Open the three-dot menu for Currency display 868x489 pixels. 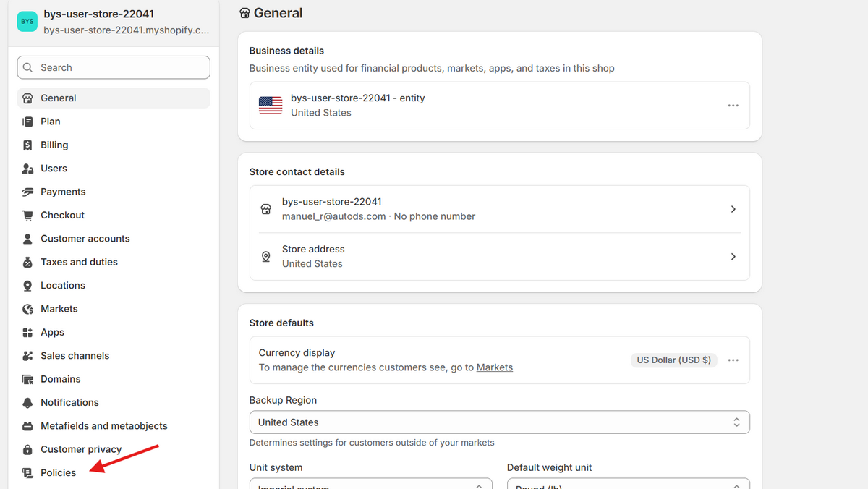point(733,360)
